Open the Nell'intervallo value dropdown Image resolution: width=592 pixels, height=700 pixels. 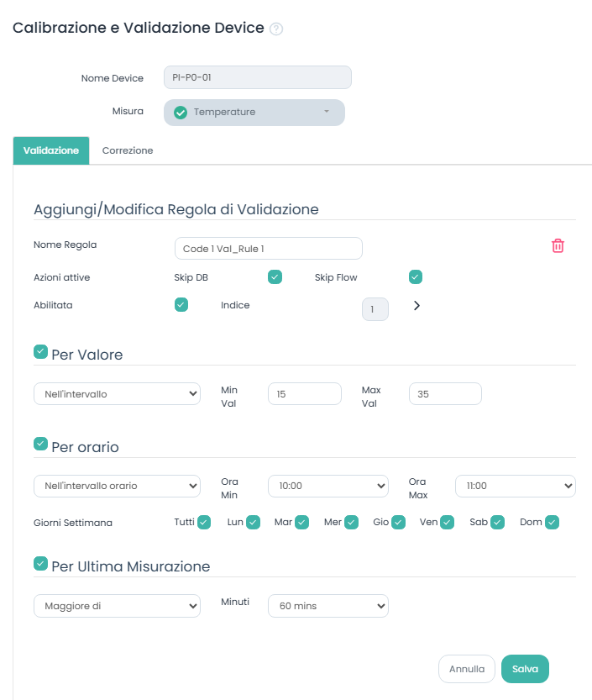pos(117,394)
